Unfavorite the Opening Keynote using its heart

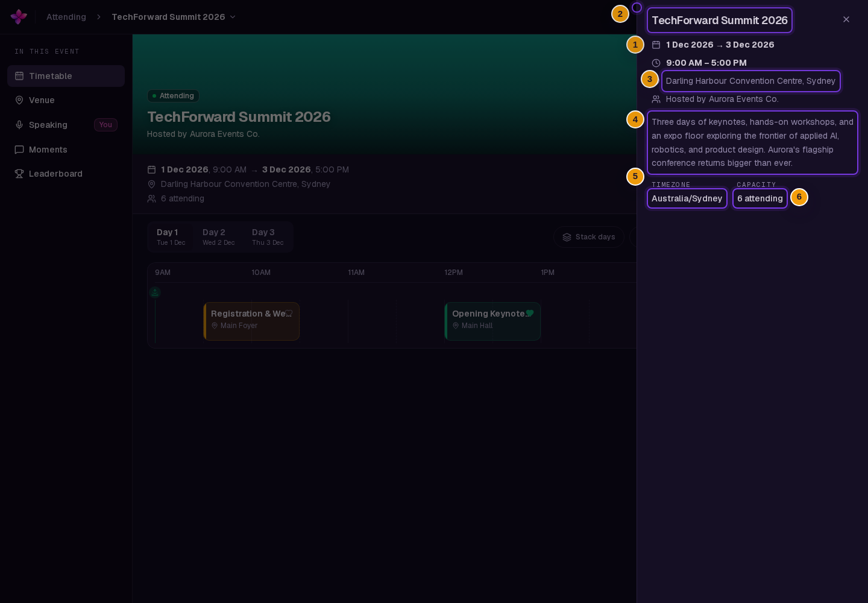[x=530, y=313]
